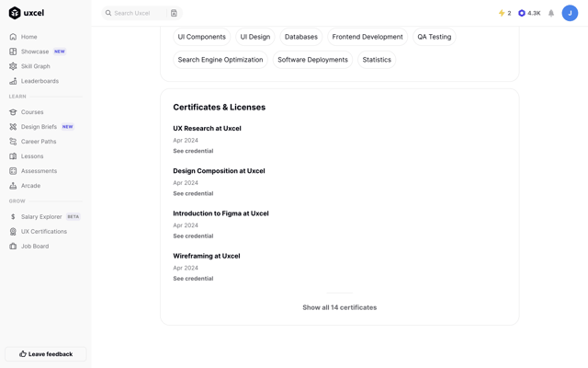588x368 pixels.
Task: See credential for UX Research certificate
Action: [193, 151]
